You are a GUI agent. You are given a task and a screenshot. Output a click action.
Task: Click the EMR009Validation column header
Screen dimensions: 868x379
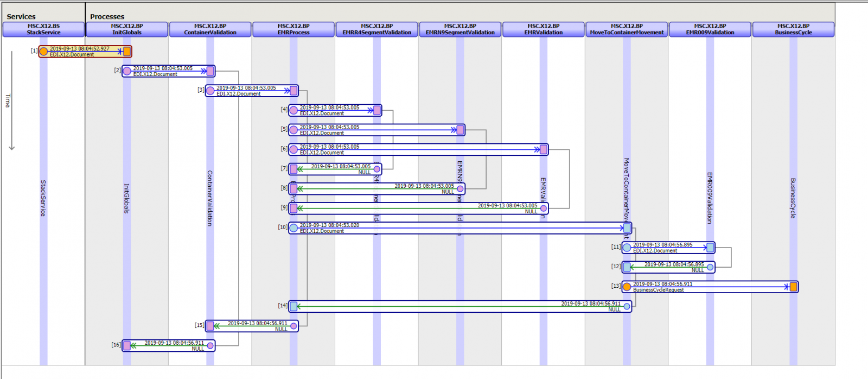710,29
